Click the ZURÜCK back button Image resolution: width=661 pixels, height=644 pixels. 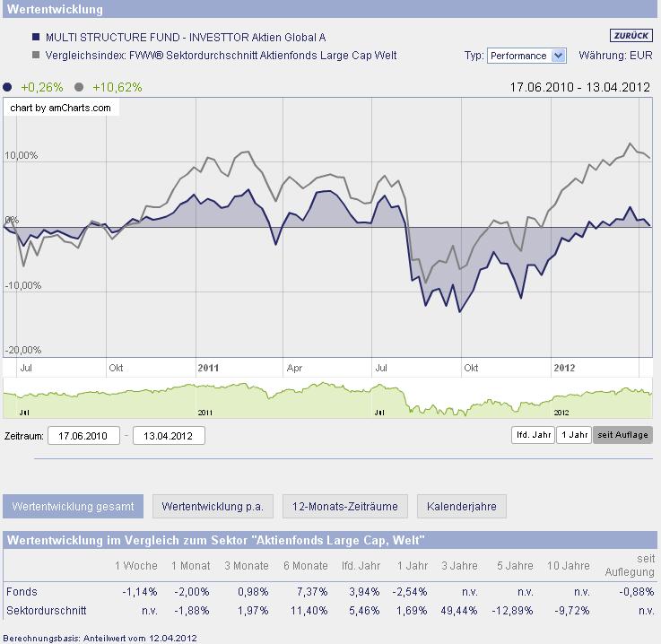point(631,36)
